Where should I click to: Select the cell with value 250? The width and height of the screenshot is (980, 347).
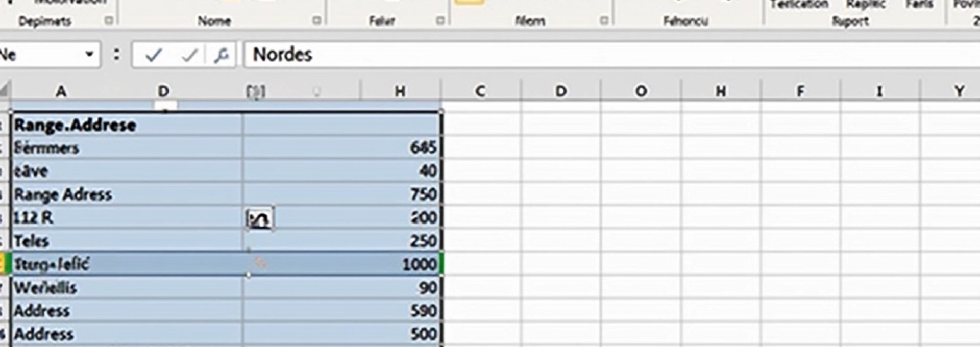coord(342,241)
